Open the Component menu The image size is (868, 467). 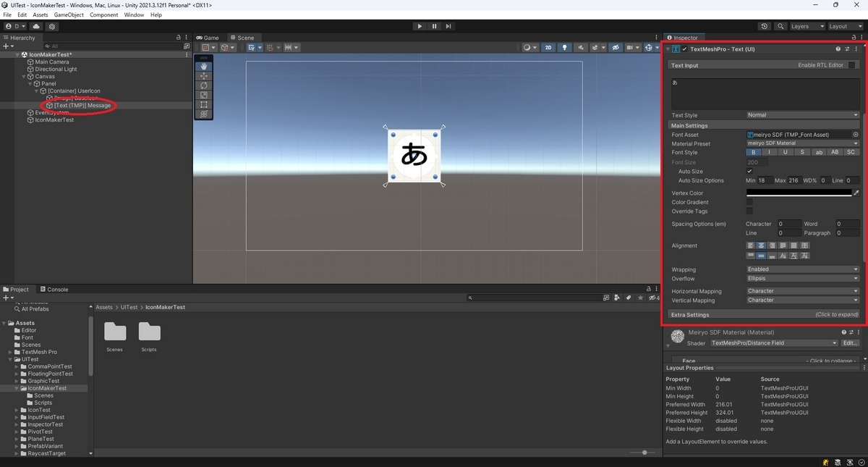103,14
